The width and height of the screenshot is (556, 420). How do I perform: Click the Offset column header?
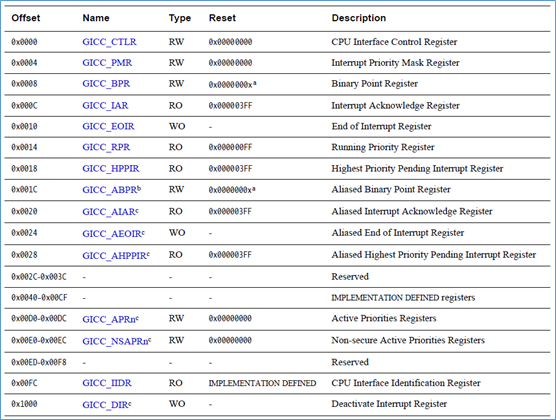click(x=26, y=18)
